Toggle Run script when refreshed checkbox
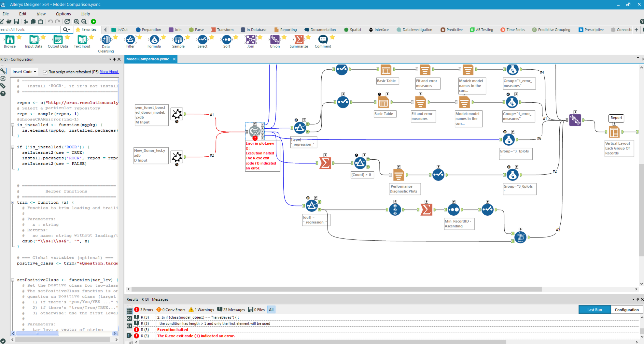644x344 pixels. pyautogui.click(x=45, y=72)
